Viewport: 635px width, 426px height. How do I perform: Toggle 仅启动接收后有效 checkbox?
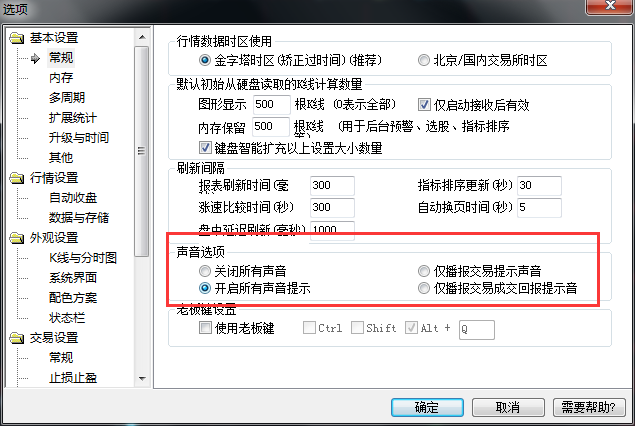tap(424, 104)
